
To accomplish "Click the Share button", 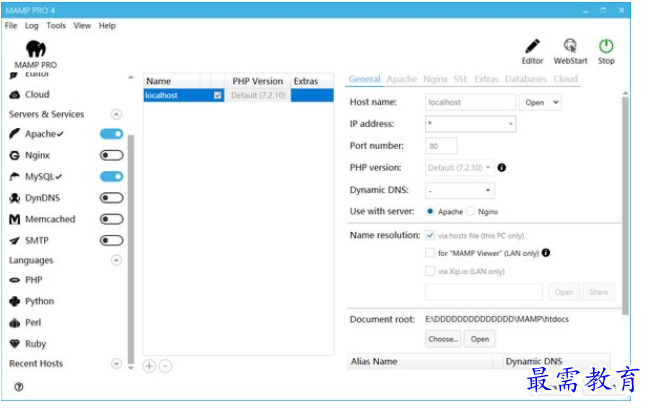I will [x=598, y=292].
